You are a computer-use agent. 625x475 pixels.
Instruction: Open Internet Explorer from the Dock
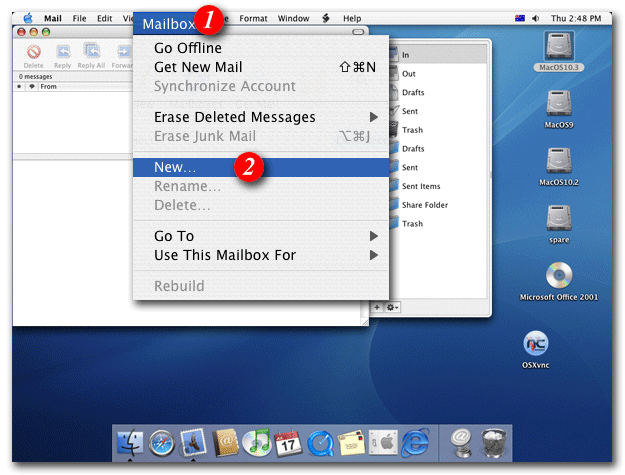tap(415, 440)
